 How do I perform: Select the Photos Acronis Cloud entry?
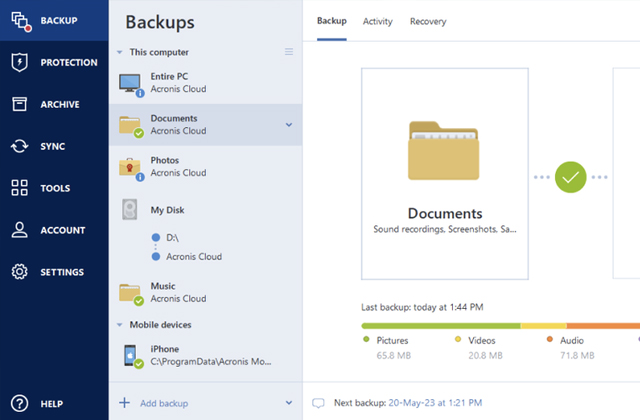coord(206,167)
